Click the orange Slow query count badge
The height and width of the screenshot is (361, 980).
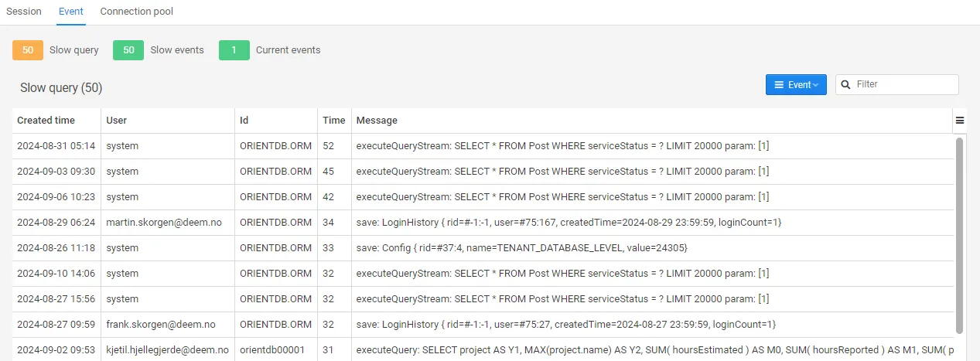coord(28,50)
